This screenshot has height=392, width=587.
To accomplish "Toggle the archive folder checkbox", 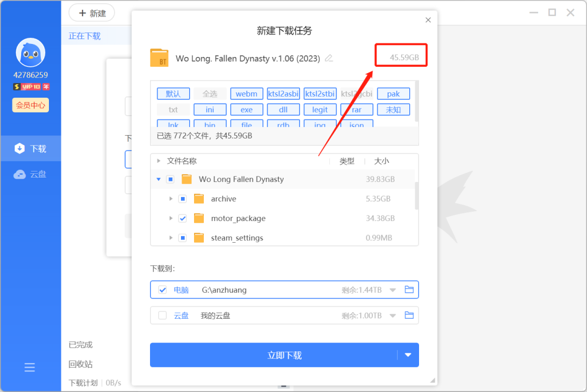I will (183, 199).
